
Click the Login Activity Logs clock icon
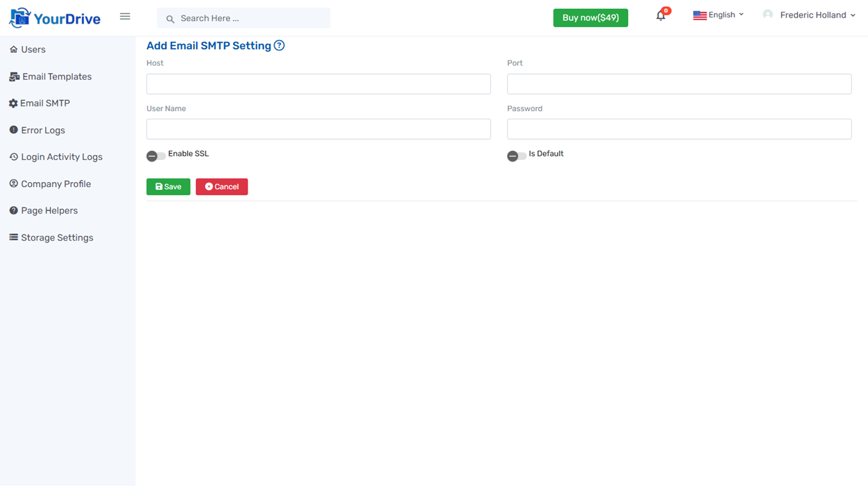coord(13,157)
